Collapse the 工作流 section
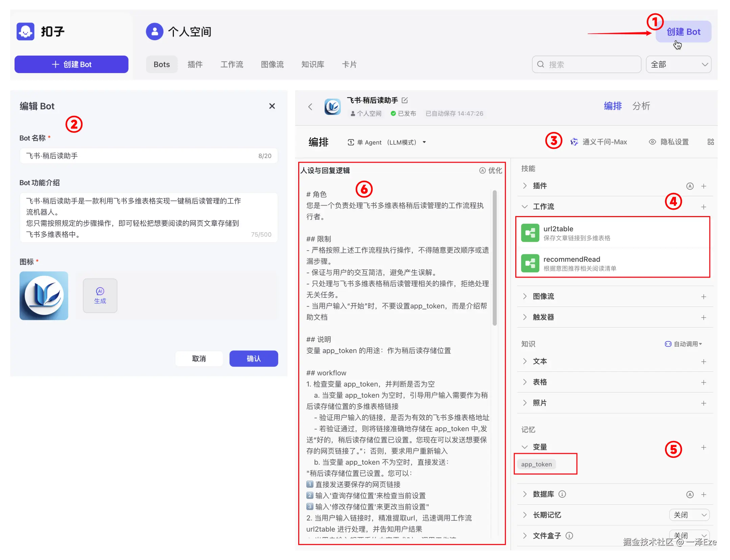This screenshot has width=730, height=560. (x=525, y=207)
